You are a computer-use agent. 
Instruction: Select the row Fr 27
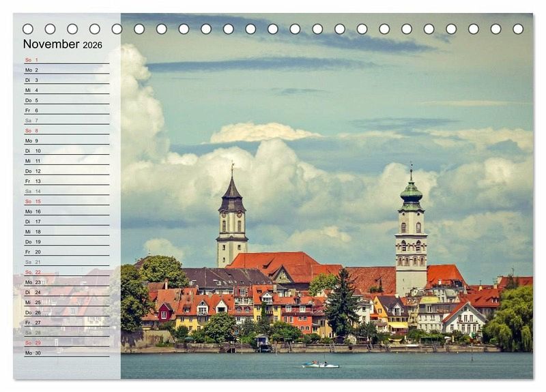tap(66, 322)
